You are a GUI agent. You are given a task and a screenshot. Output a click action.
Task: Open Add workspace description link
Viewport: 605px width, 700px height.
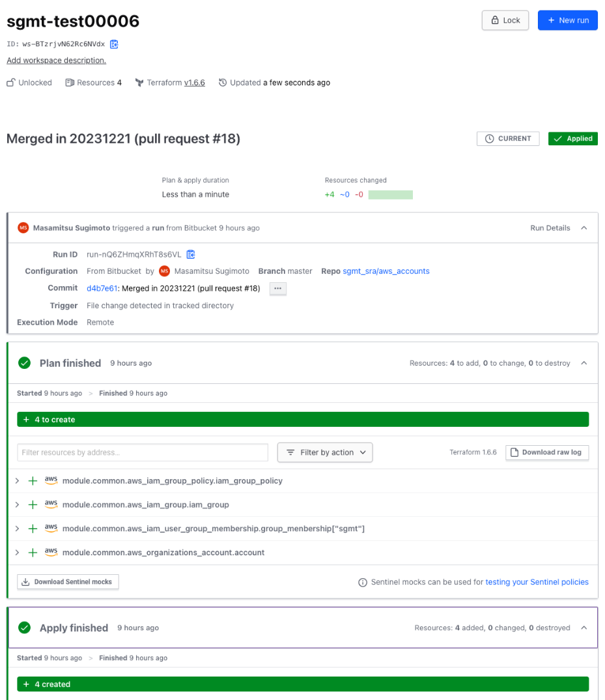tap(56, 60)
